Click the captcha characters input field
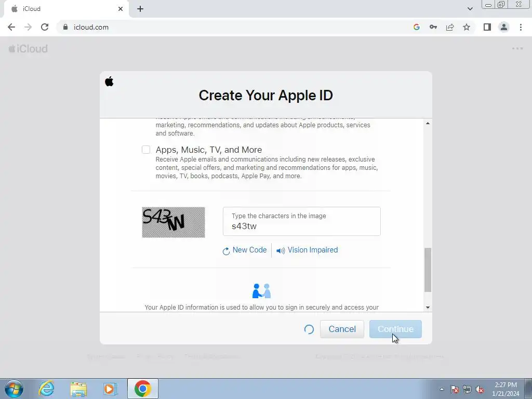532x399 pixels. point(302,221)
